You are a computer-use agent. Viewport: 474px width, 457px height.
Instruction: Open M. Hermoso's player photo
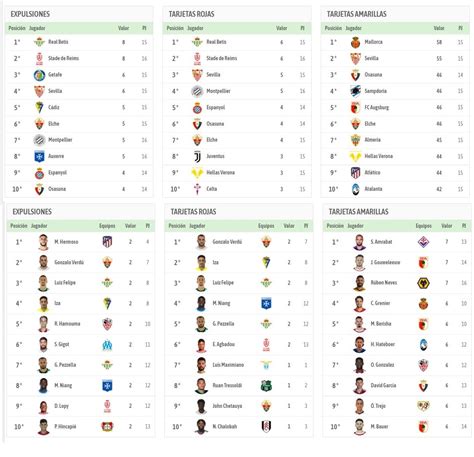pos(43,242)
